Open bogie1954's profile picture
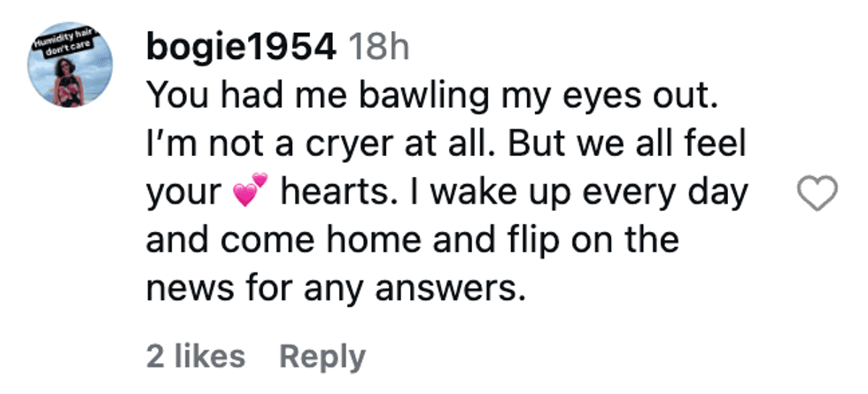This screenshot has height=394, width=868. 66,65
